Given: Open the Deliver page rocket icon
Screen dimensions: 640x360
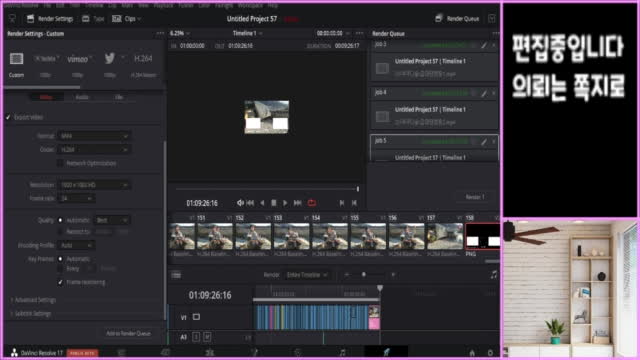Looking at the screenshot, I should click(386, 352).
